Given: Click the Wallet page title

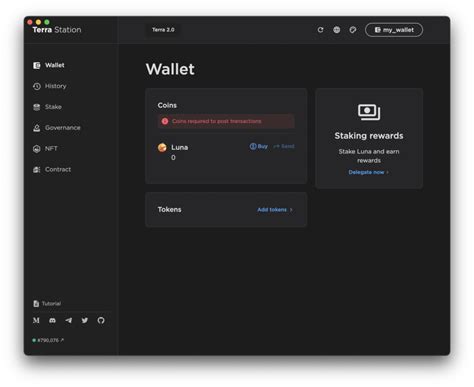Looking at the screenshot, I should pyautogui.click(x=170, y=69).
